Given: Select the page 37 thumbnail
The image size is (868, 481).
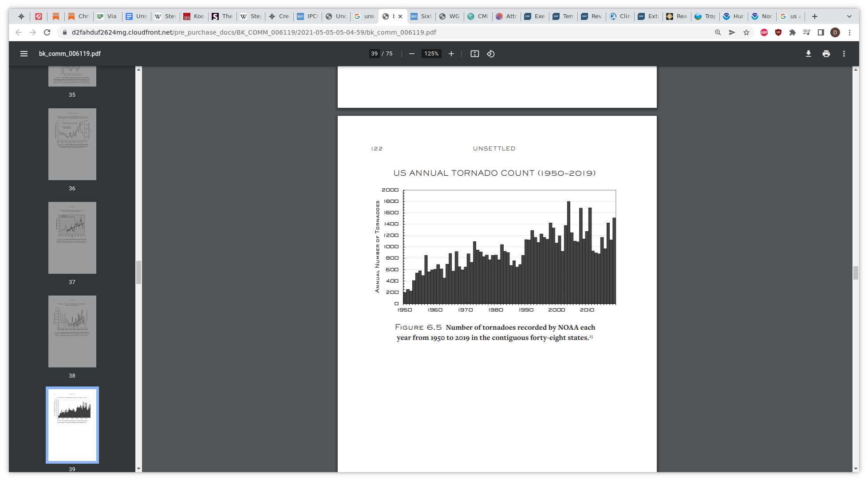Looking at the screenshot, I should [x=72, y=238].
